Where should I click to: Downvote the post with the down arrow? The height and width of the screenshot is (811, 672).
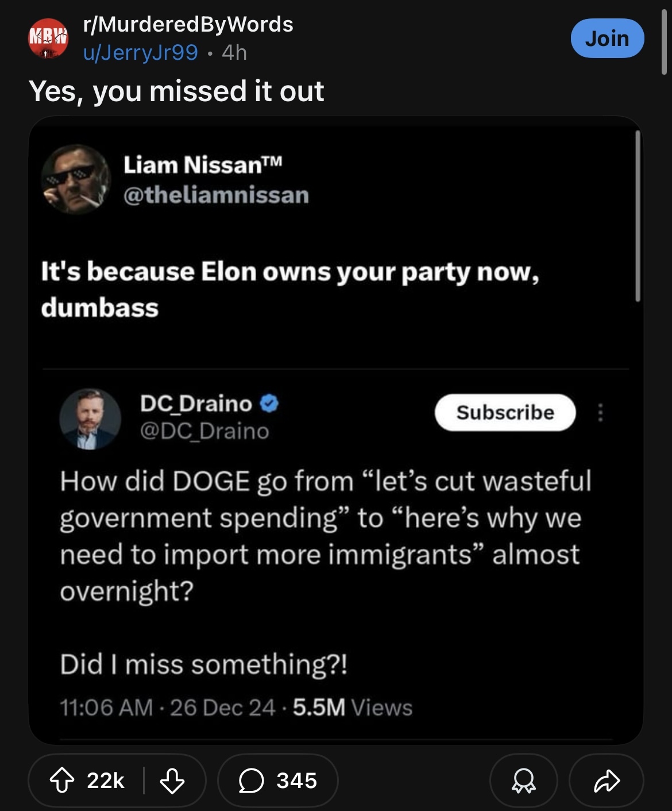click(172, 781)
